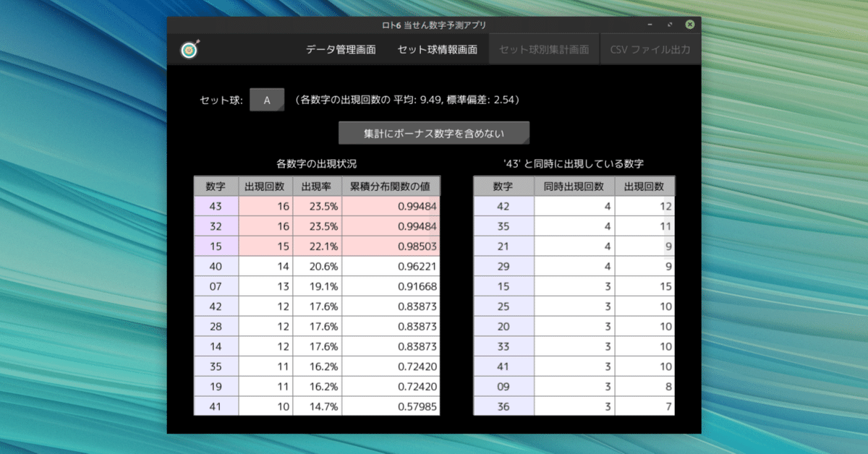Click the target app logo icon
The image size is (868, 454).
190,51
